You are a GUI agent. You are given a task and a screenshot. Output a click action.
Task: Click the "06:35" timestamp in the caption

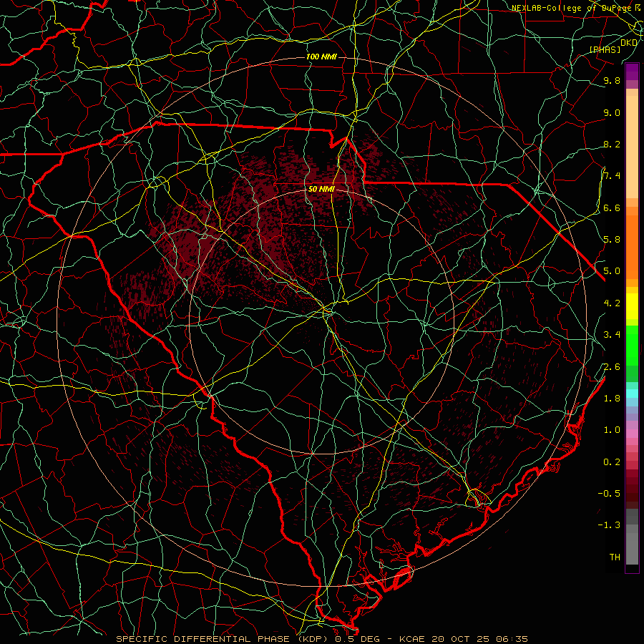pos(512,639)
